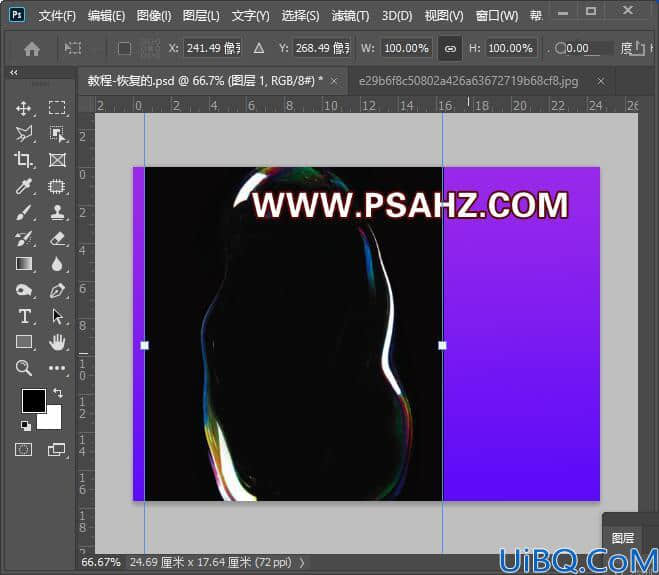
Task: Select the Pen tool
Action: pyautogui.click(x=57, y=290)
